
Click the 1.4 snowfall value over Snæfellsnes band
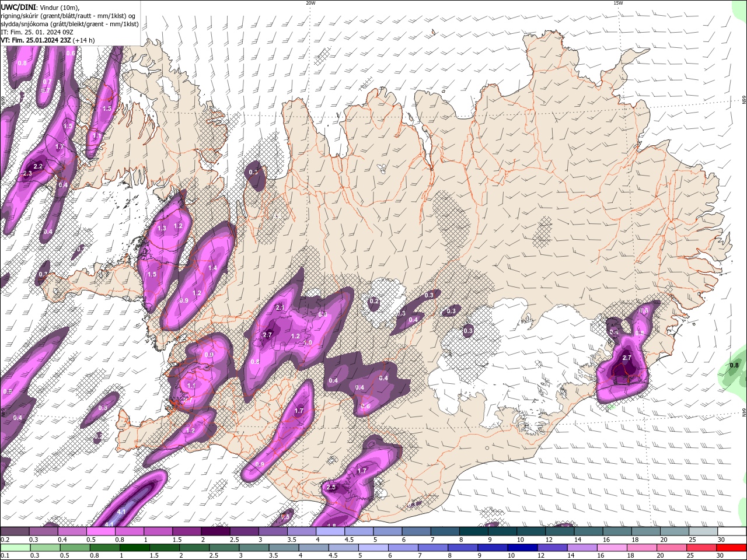[212, 268]
